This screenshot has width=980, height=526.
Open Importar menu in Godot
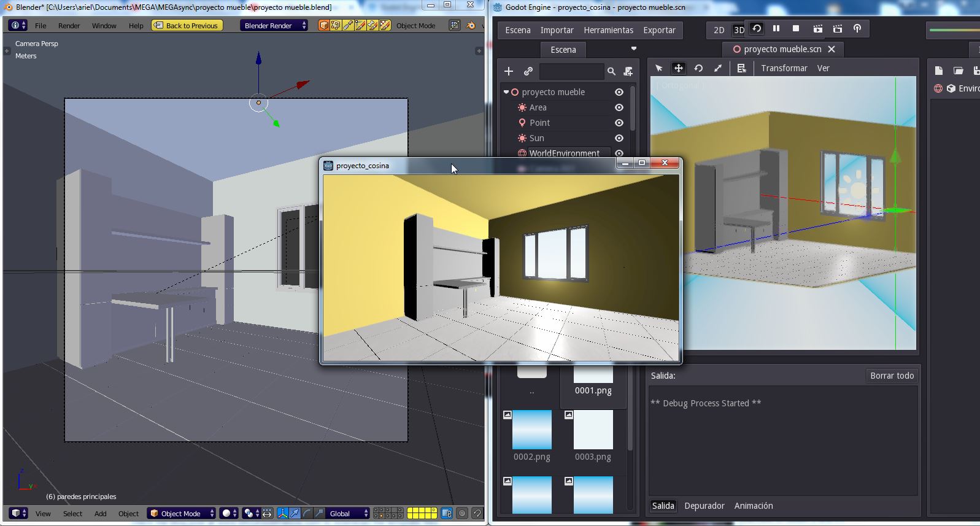click(557, 30)
